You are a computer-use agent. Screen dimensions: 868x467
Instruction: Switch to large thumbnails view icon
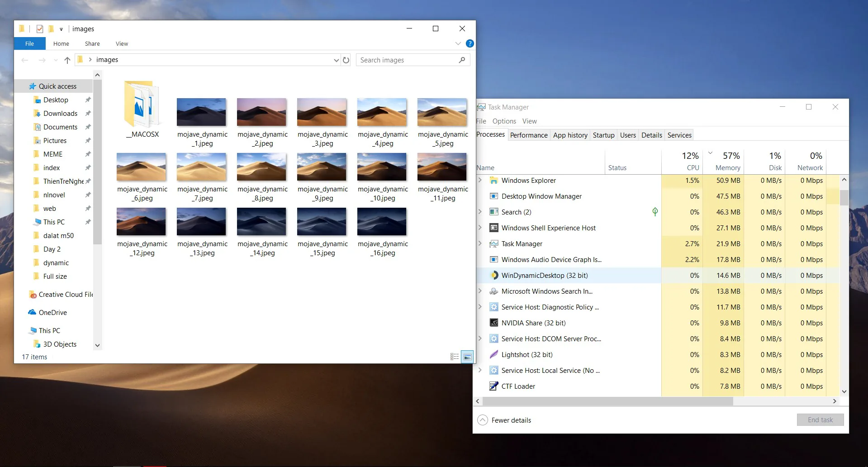tap(467, 357)
